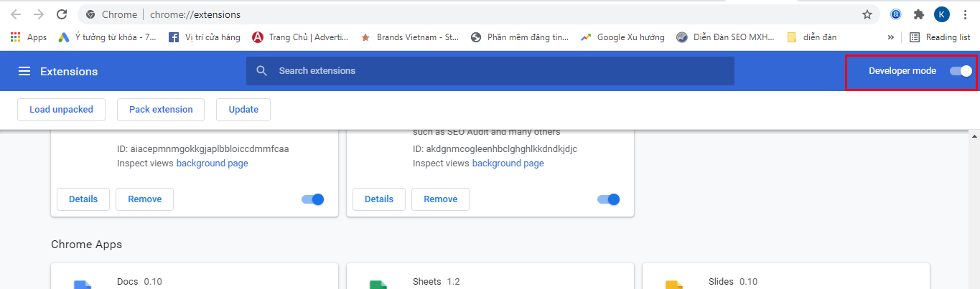Open the blue circular extension icon in toolbar
The width and height of the screenshot is (980, 289).
coord(896,14)
